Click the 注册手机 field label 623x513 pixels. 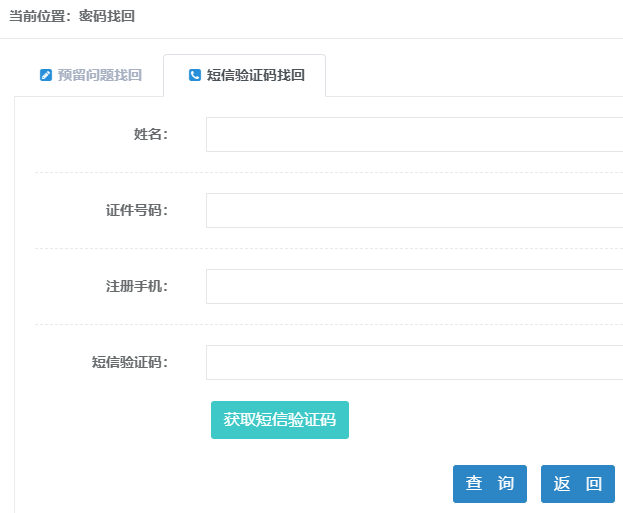[x=136, y=286]
